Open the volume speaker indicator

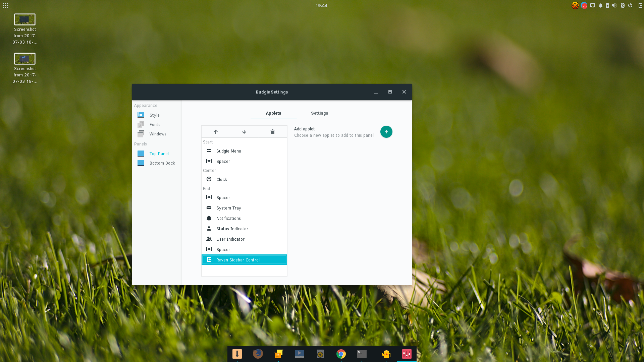coord(614,5)
